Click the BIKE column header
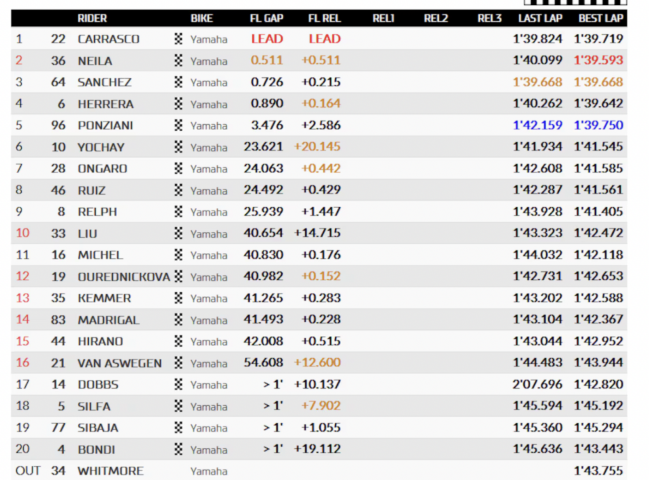649x480 pixels. pyautogui.click(x=202, y=18)
